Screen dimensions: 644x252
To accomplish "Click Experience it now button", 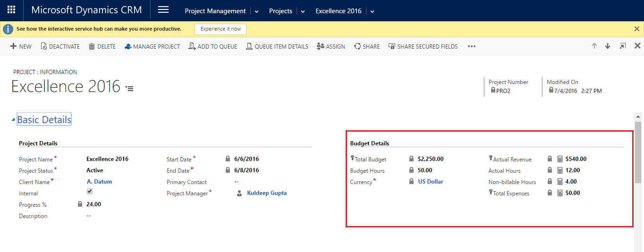I will 220,29.
